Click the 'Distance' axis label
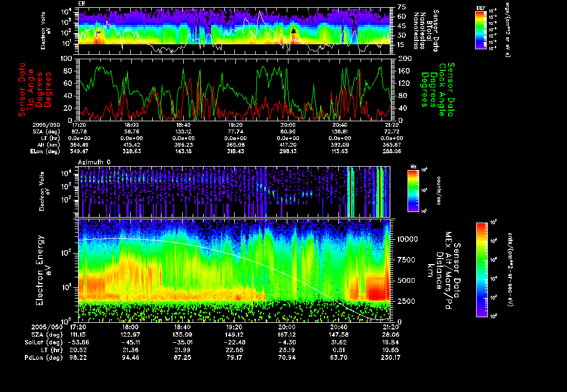 coord(439,270)
